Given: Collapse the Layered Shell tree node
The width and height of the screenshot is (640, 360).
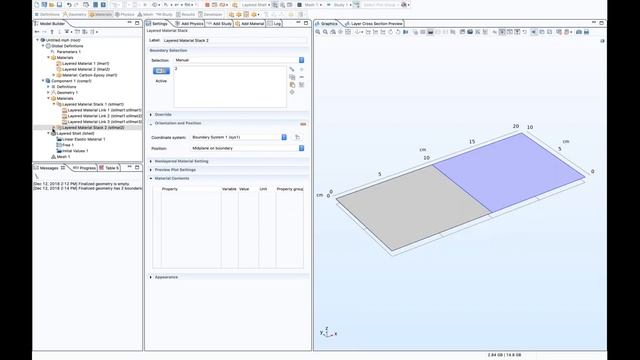Looking at the screenshot, I should click(49, 133).
